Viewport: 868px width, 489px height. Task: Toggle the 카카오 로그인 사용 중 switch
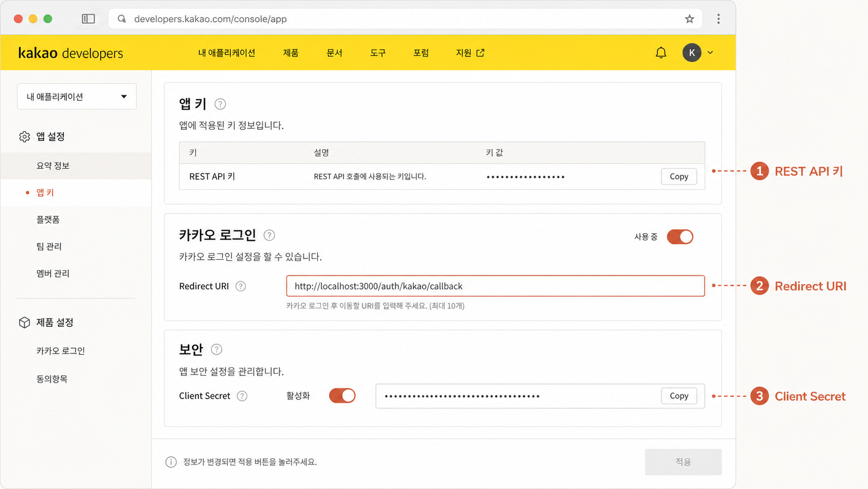pyautogui.click(x=680, y=237)
